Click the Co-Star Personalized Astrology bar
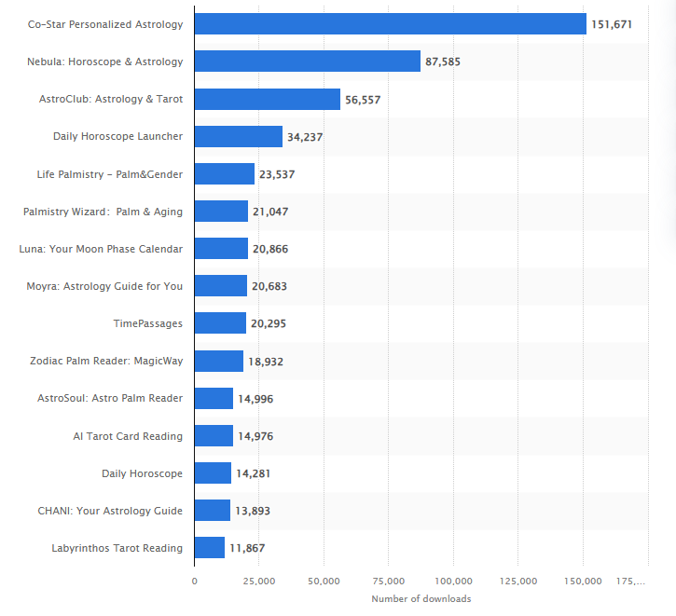The width and height of the screenshot is (676, 616). [391, 23]
